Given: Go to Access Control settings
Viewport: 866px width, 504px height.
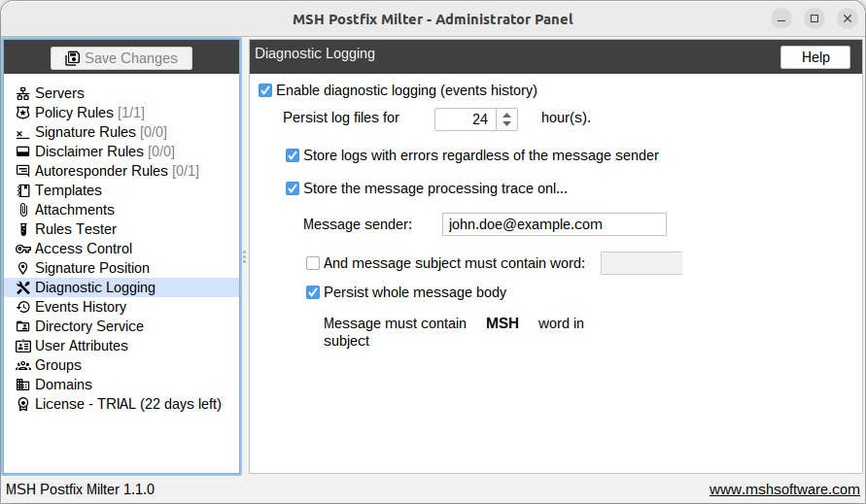Looking at the screenshot, I should coord(84,249).
